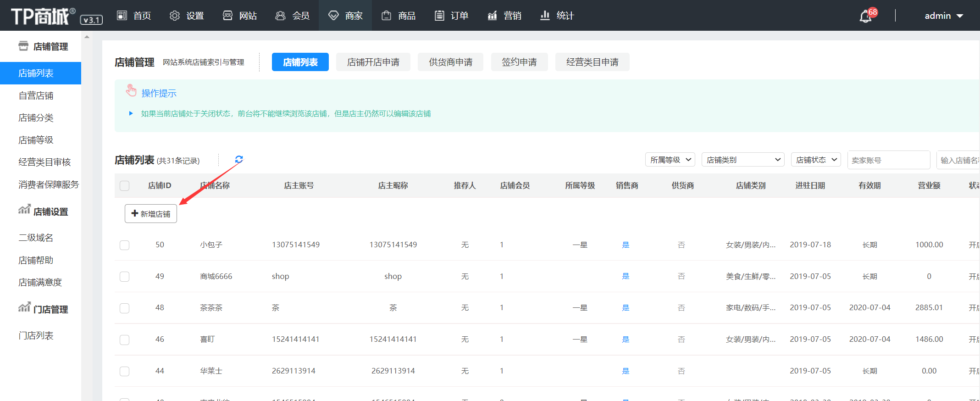980x401 pixels.
Task: Open the 所属等级 dropdown filter
Action: tap(670, 160)
